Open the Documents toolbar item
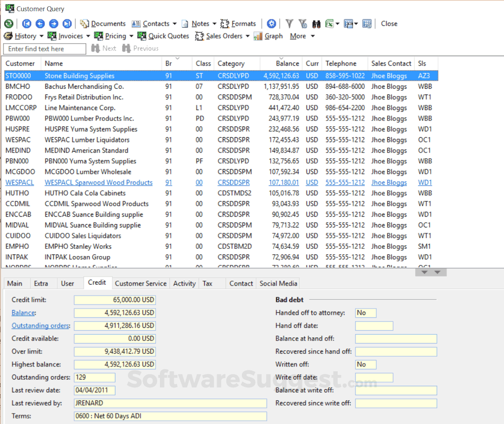Viewport: 504px width, 424px height. [103, 24]
